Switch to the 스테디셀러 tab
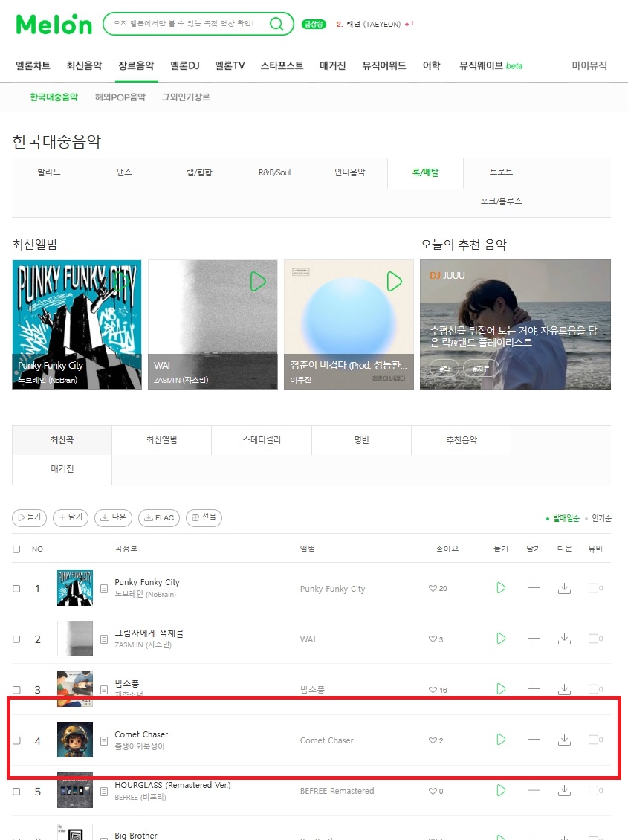Image resolution: width=628 pixels, height=840 pixels. (262, 440)
